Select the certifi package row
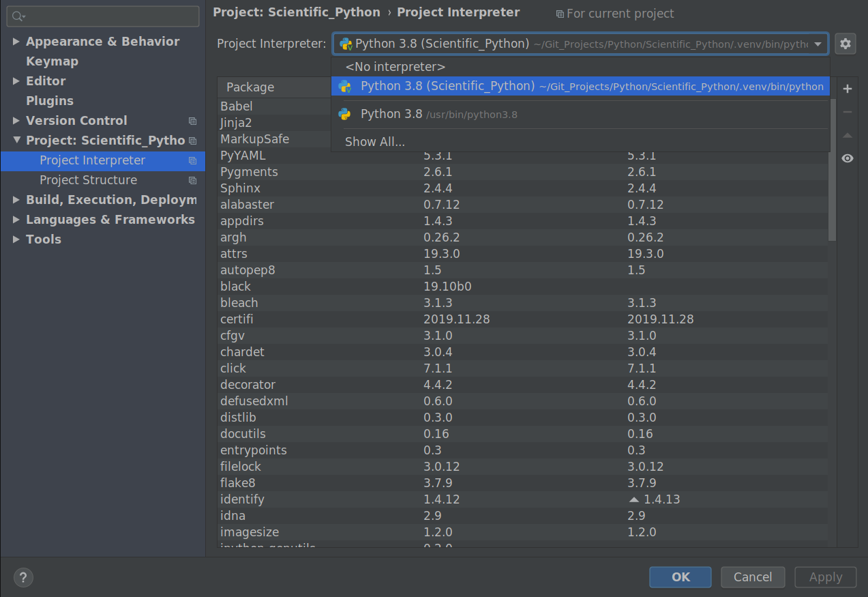This screenshot has height=597, width=868. tap(524, 319)
